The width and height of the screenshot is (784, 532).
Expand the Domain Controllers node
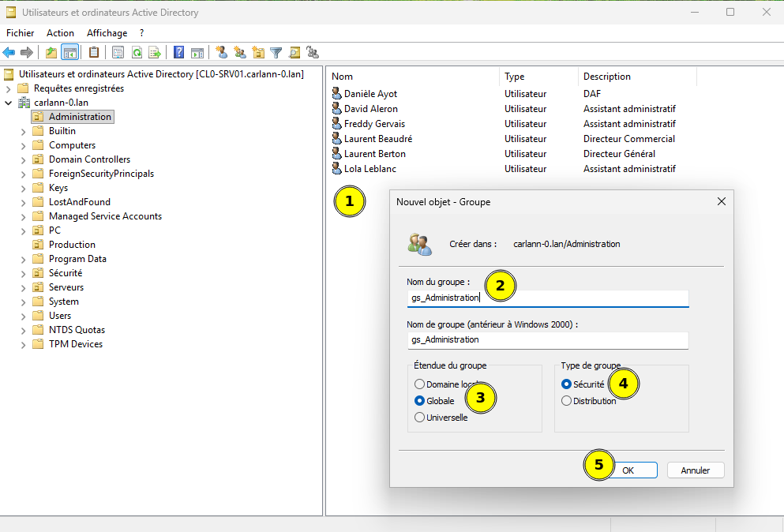pos(23,160)
